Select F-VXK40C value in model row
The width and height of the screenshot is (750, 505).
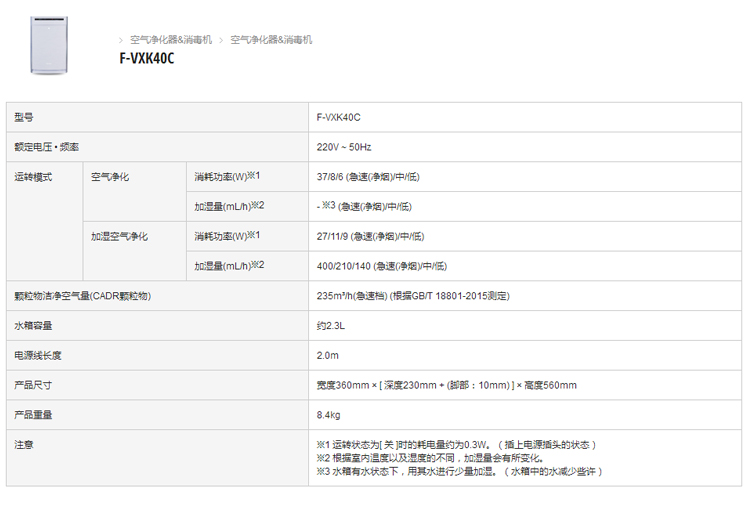tap(339, 117)
